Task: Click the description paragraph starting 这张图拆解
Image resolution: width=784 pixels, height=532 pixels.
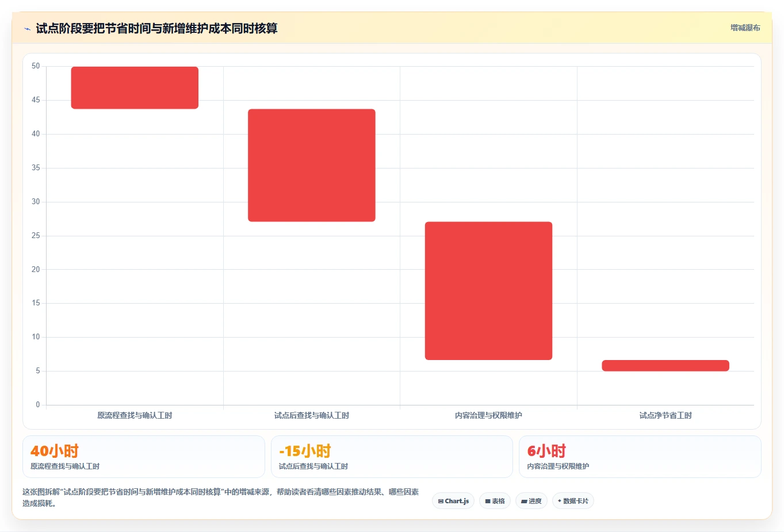Action: coord(221,497)
